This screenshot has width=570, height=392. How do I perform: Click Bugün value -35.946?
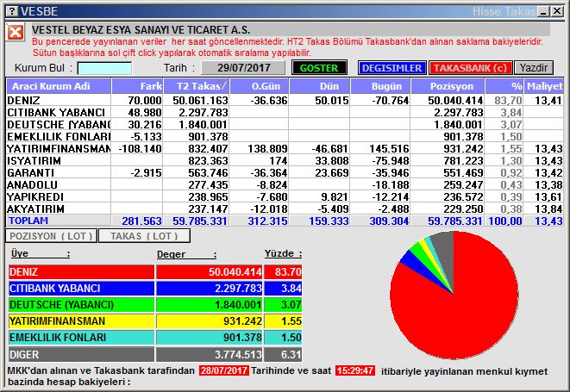[391, 172]
